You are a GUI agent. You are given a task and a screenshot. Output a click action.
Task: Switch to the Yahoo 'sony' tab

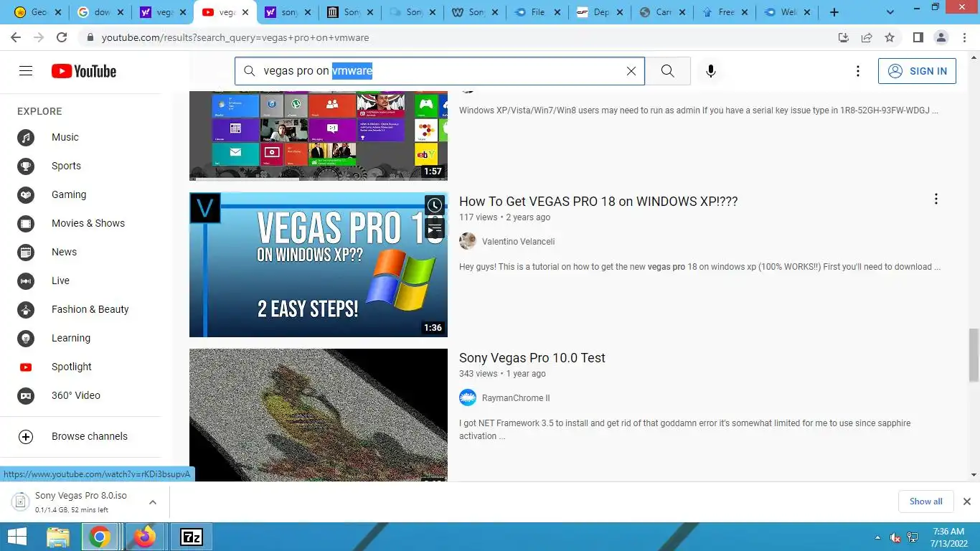[x=288, y=12]
